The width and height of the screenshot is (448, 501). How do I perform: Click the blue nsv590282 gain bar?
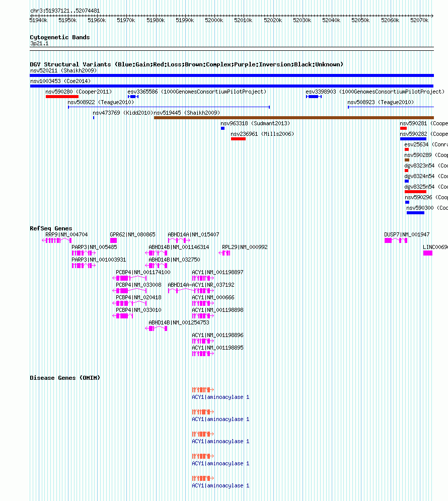[413, 139]
